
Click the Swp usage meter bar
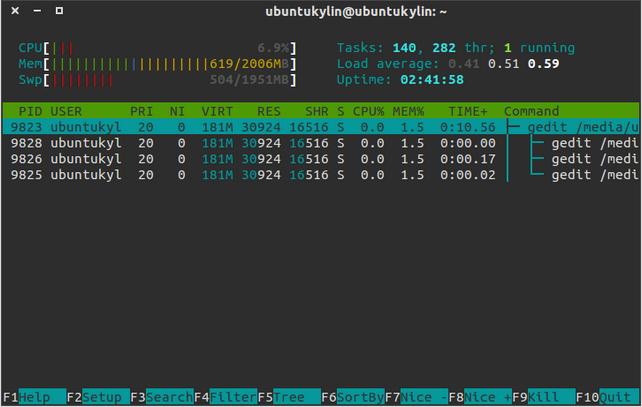point(157,79)
